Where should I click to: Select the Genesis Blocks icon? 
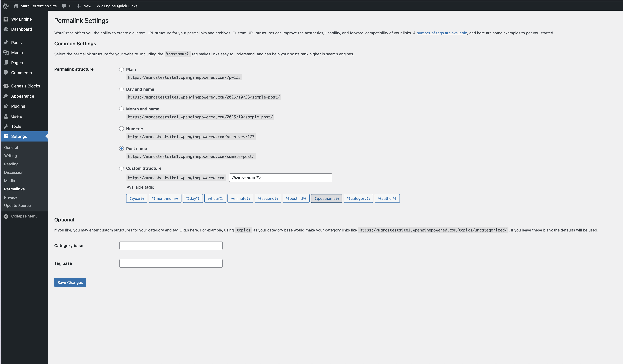point(6,86)
